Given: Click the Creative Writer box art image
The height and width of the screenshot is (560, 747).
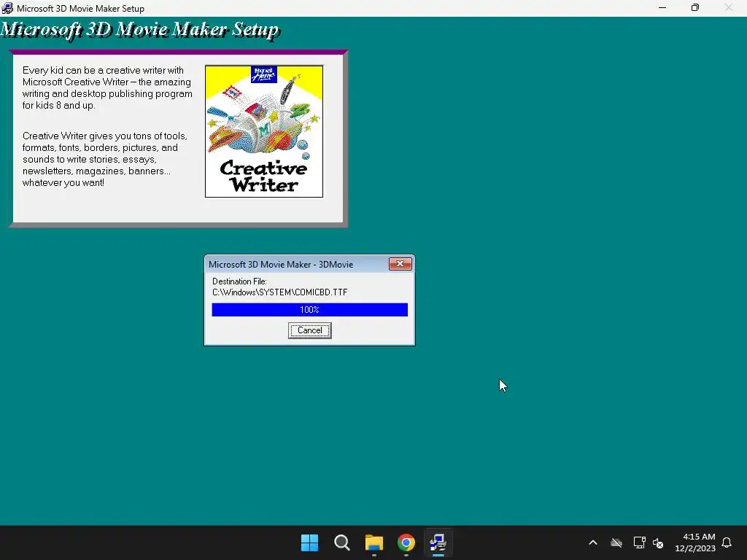Looking at the screenshot, I should point(264,131).
